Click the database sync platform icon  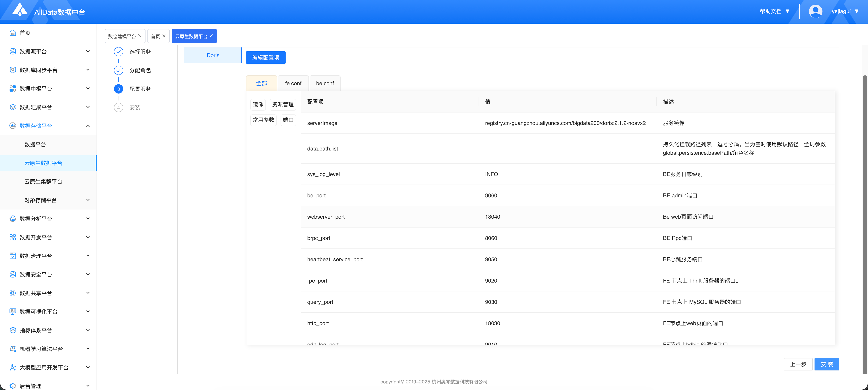point(13,70)
